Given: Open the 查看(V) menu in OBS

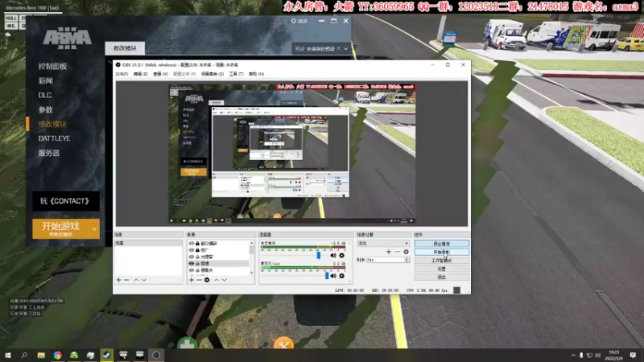Looking at the screenshot, I should pyautogui.click(x=160, y=74).
